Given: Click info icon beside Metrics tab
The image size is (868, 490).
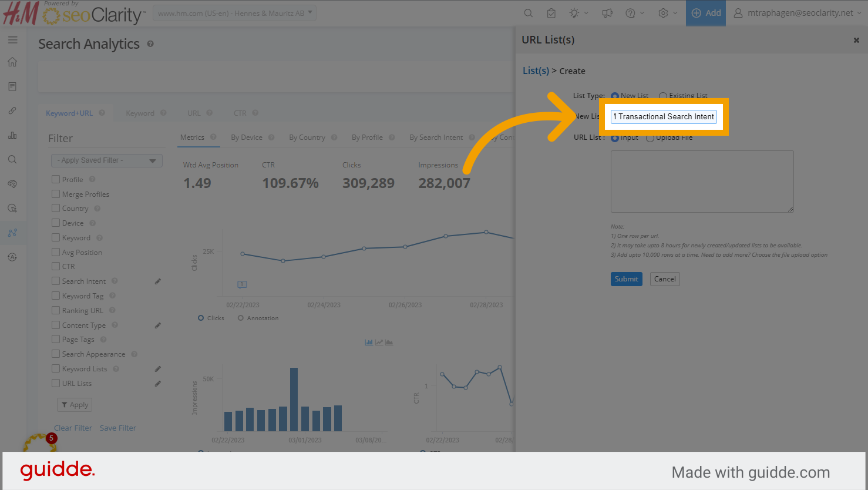Looking at the screenshot, I should [213, 137].
